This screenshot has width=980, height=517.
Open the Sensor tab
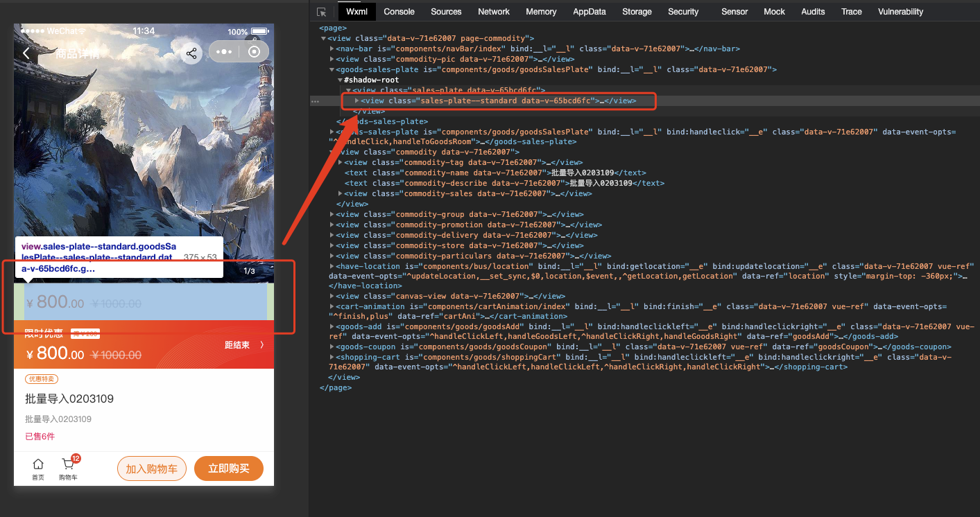(734, 12)
